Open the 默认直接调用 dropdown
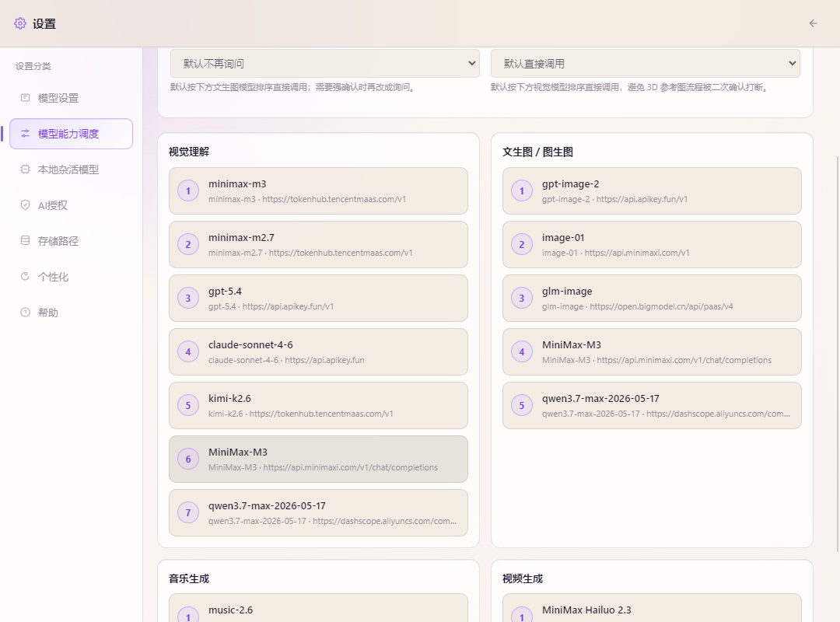 coord(645,63)
